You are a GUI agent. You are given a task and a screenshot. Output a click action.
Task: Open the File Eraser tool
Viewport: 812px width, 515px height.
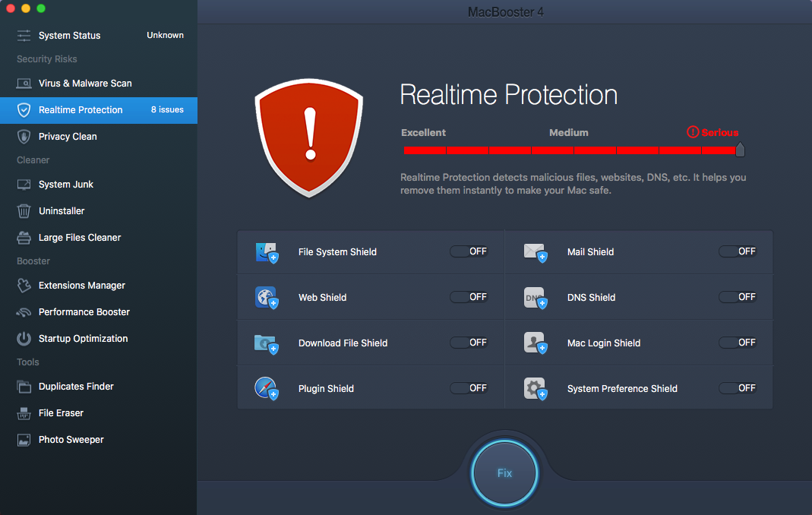pos(99,413)
